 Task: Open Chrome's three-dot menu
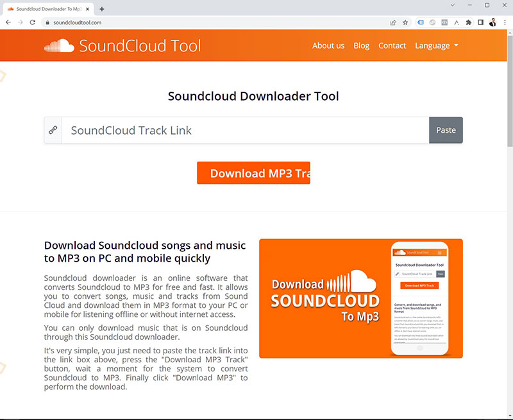click(506, 22)
